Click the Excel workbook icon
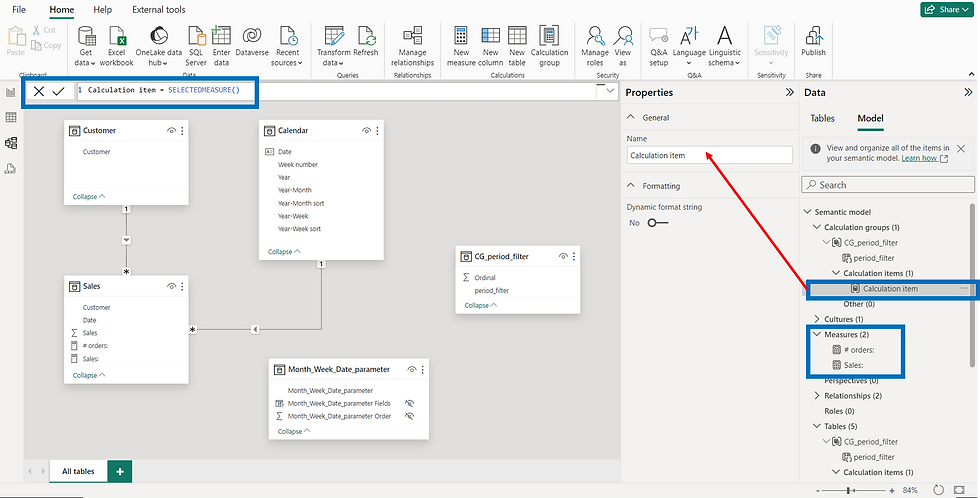This screenshot has height=498, width=980. click(x=116, y=36)
